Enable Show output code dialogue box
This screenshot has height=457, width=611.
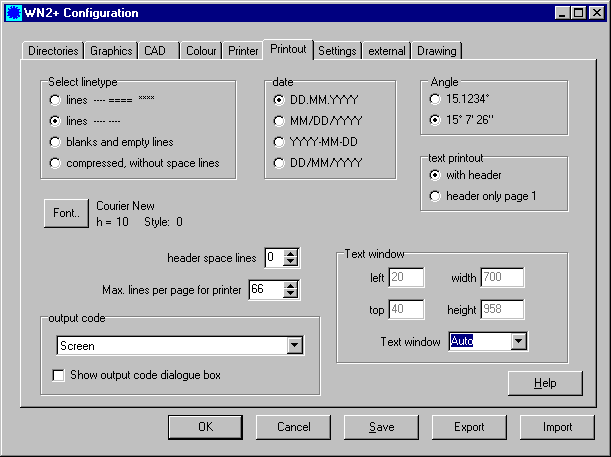click(x=59, y=376)
